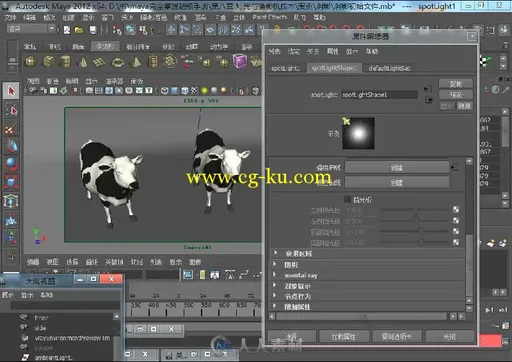Viewport: 512px width, 362px height.
Task: Click select-by-hierarchy icon on status line
Action: click(117, 30)
